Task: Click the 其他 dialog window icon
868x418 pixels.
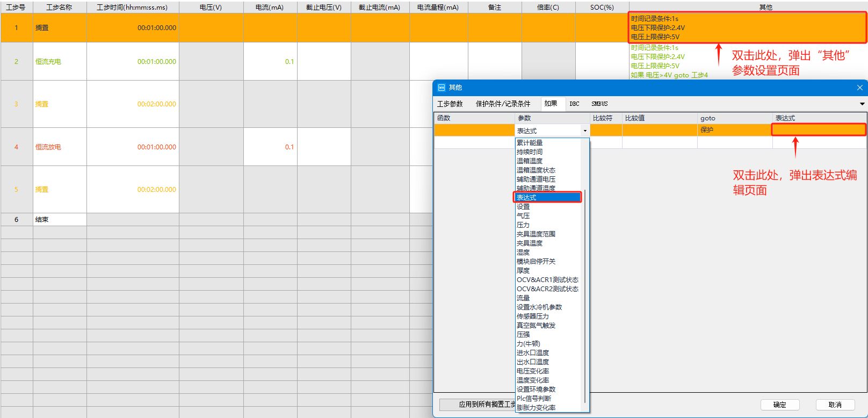Action: [x=442, y=88]
